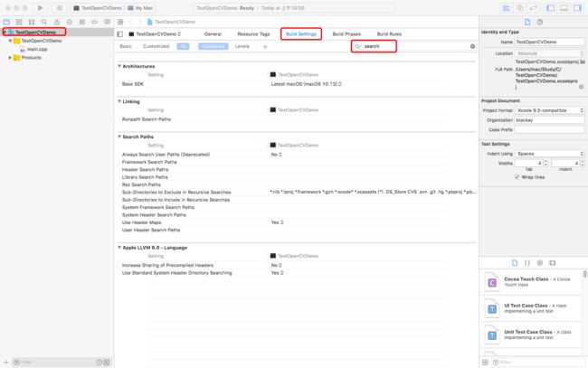Open the related items grid icon in jump bar
Image resolution: width=588 pixels, height=368 pixels.
pos(120,22)
